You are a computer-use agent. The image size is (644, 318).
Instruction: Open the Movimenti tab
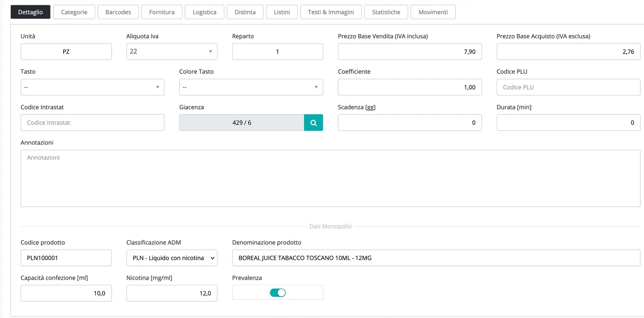(433, 12)
